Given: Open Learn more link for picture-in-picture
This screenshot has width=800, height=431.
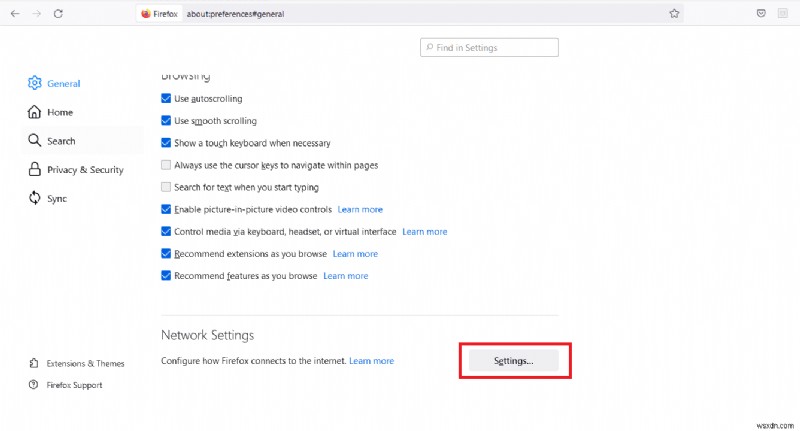Looking at the screenshot, I should [x=360, y=209].
